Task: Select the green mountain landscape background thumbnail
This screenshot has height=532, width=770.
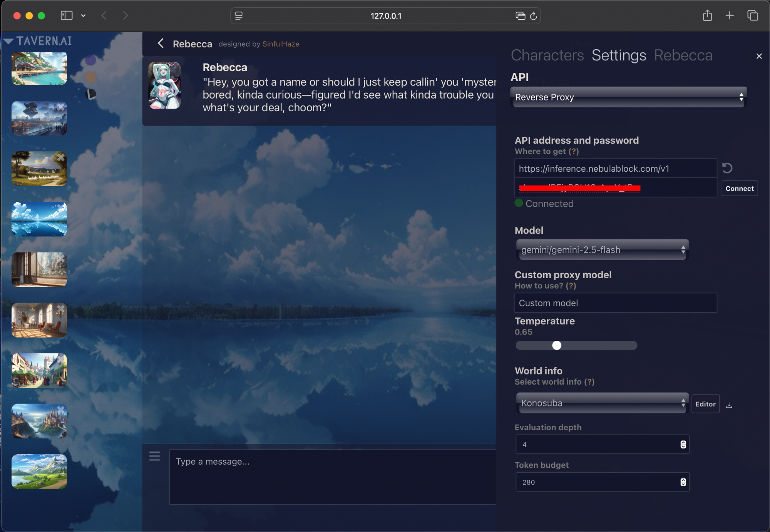Action: 38,471
